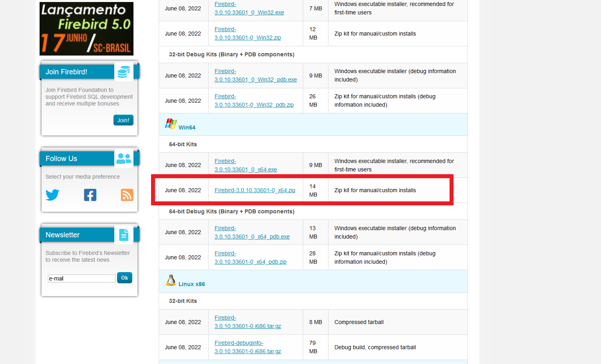Download Firebird-3.0.10.33601_0_Win32_pdb.exe
This screenshot has width=601, height=364.
256,76
